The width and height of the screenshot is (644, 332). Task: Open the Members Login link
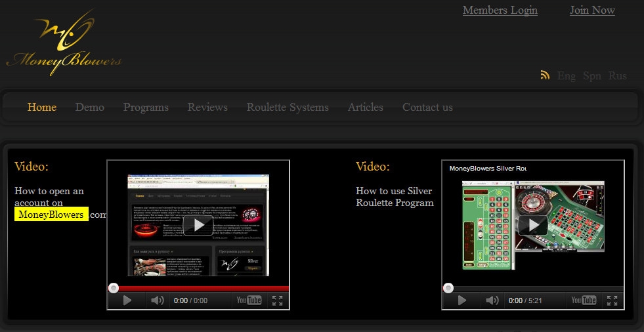[x=500, y=10]
